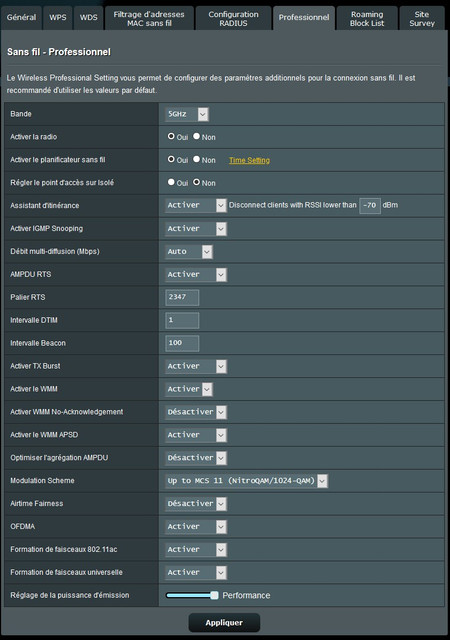
Task: Select the Professionnel tab
Action: [x=304, y=18]
